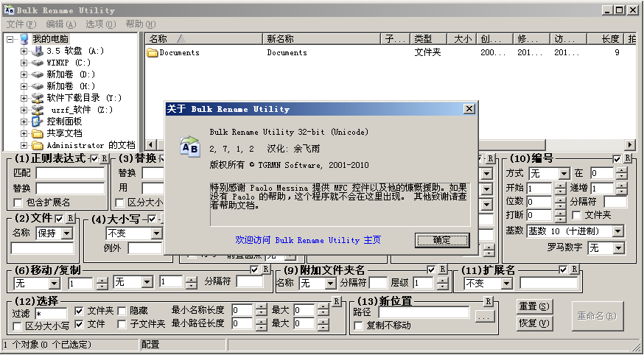
Task: Sort file list by 名称 column header
Action: coord(203,39)
